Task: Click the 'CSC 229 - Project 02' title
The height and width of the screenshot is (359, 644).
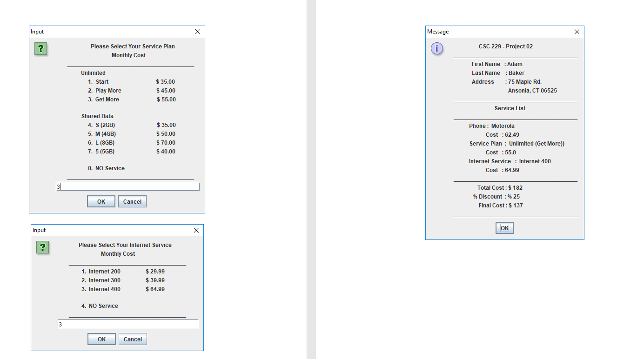Action: click(x=506, y=47)
